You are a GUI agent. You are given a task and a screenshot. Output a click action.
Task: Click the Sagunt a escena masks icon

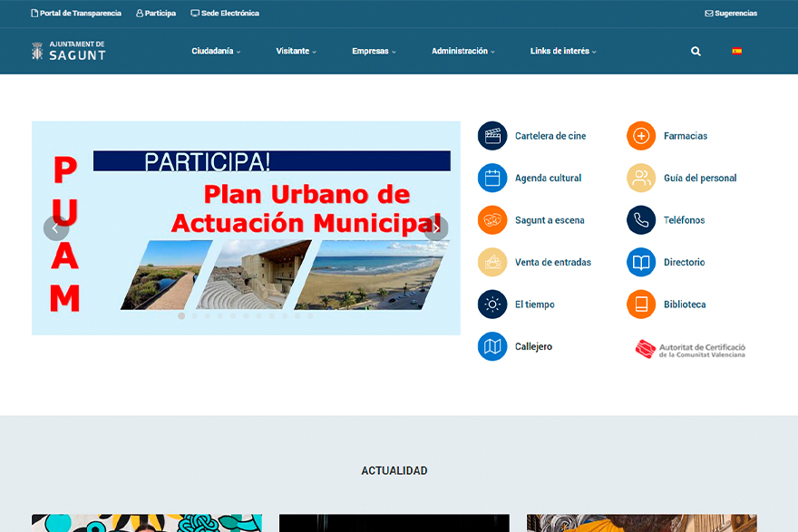492,219
